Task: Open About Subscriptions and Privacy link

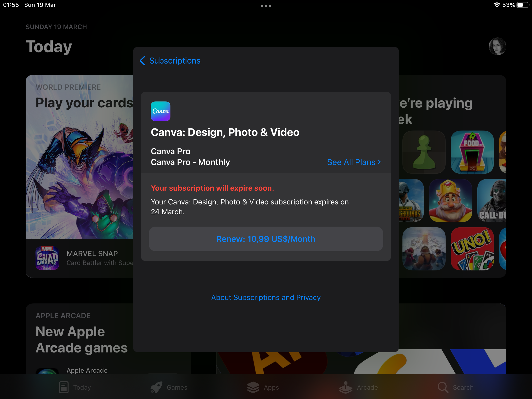Action: [266, 298]
